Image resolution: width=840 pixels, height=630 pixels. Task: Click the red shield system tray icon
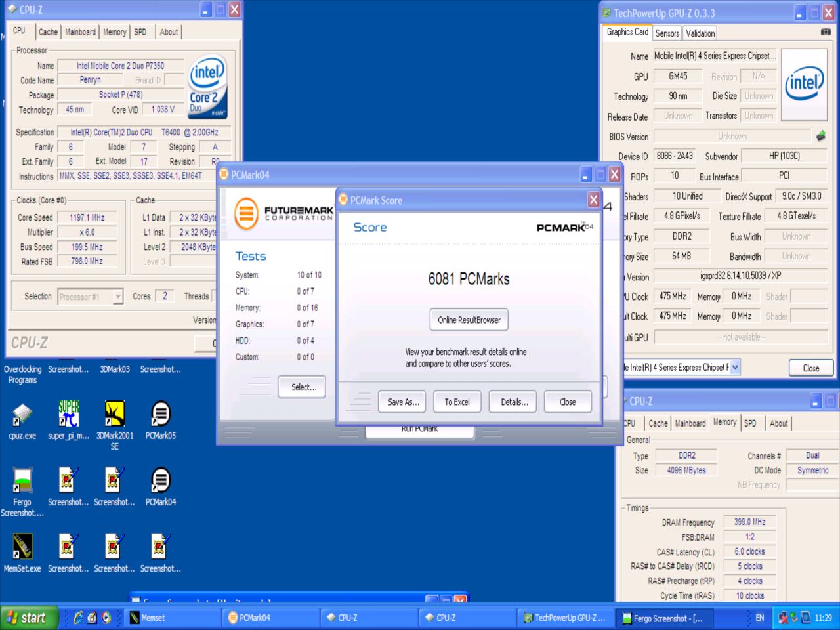(783, 618)
